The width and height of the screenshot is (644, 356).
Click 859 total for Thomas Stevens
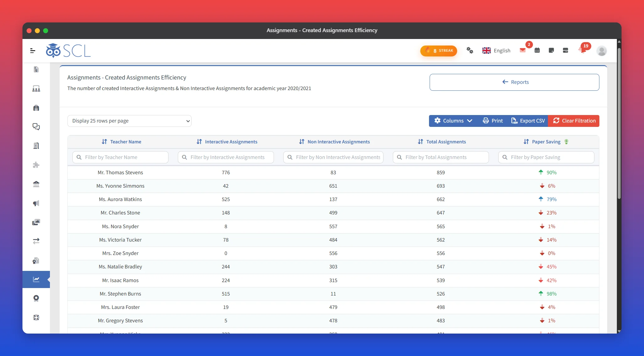441,173
